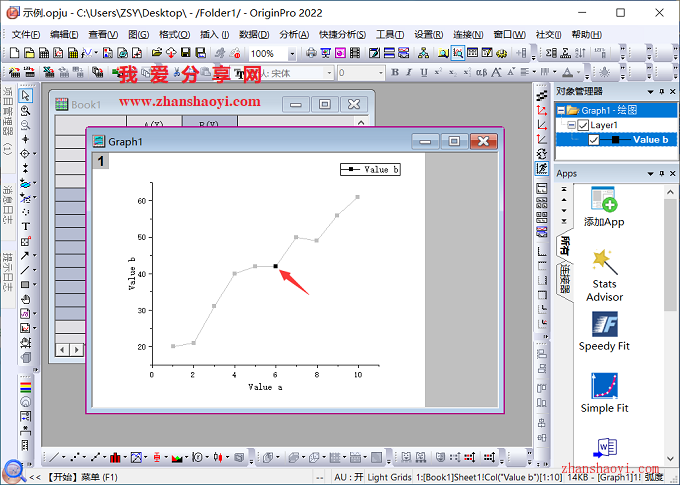680x485 pixels.
Task: Collapse the Layer1 tree node
Action: pyautogui.click(x=571, y=125)
